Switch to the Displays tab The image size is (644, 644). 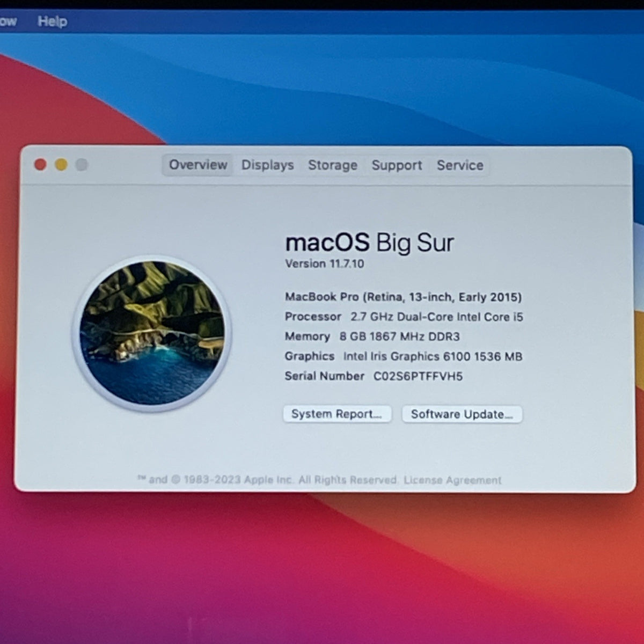[x=267, y=165]
